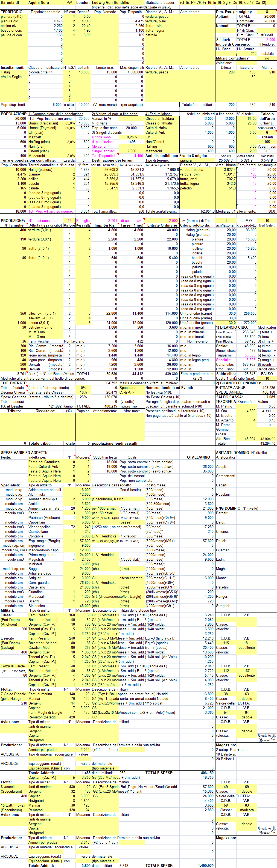
Task: Click the 'Entrate Ordinarie' column header
Action: click(162, 225)
